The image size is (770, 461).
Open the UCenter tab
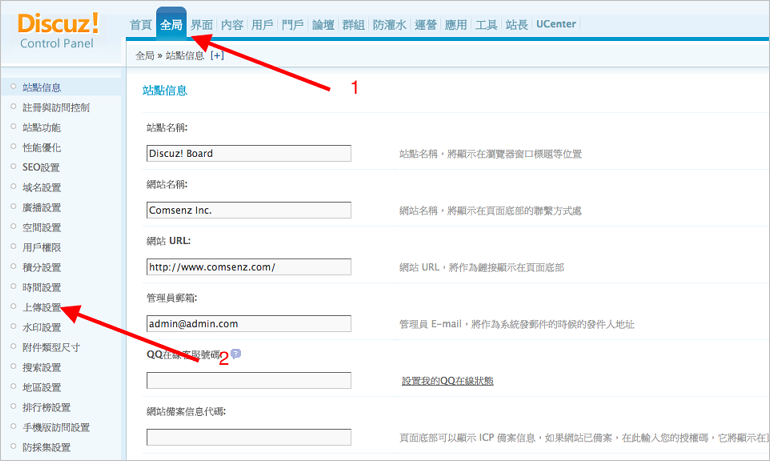click(556, 24)
